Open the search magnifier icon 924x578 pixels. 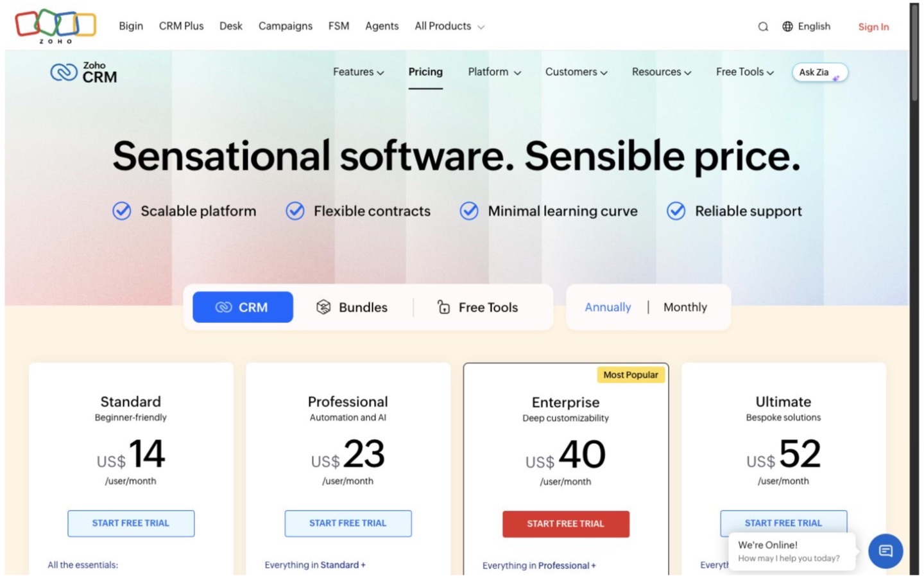click(763, 26)
